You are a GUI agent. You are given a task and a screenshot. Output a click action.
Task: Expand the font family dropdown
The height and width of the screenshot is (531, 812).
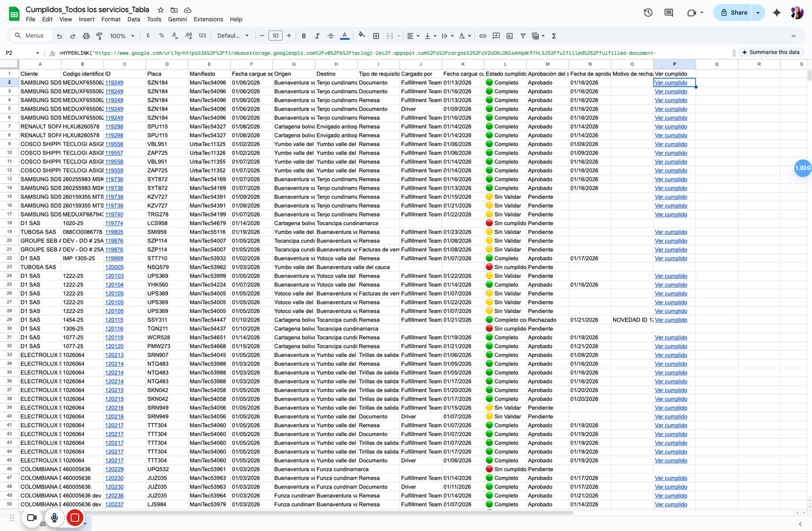point(233,36)
